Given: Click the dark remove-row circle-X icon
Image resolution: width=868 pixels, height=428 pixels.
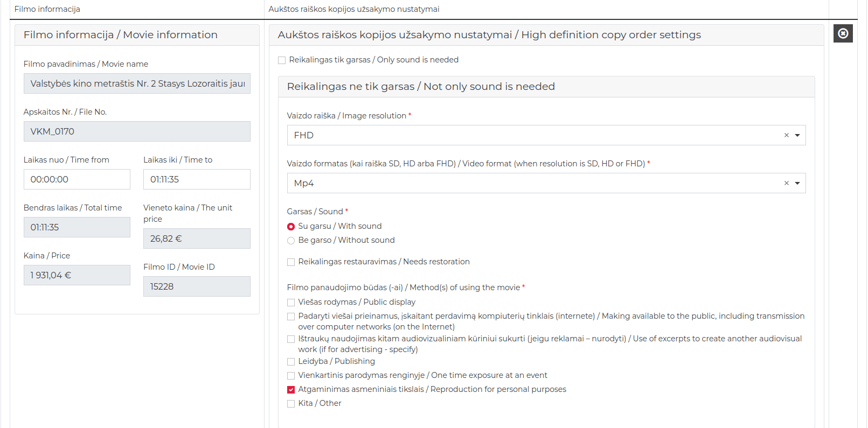Looking at the screenshot, I should (843, 33).
